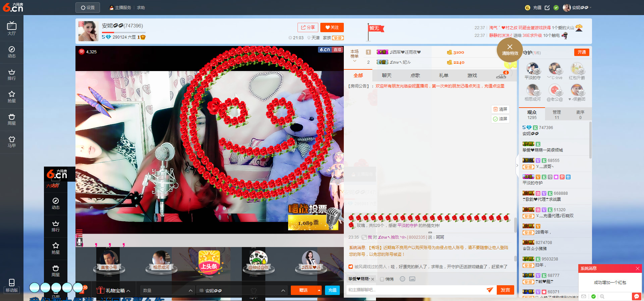This screenshot has height=301, width=644.
Task: Open the 安妮 user account menu
Action: [x=577, y=7]
